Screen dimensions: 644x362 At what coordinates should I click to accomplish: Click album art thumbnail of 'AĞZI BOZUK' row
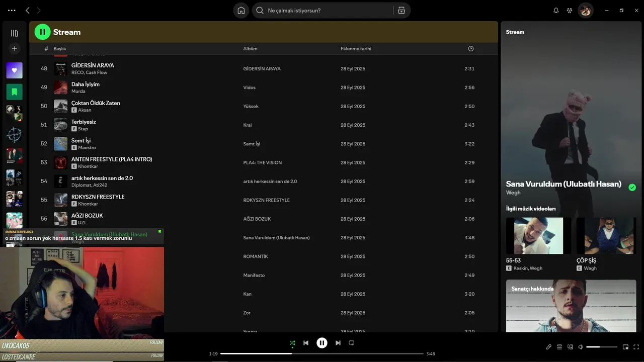pos(61,219)
